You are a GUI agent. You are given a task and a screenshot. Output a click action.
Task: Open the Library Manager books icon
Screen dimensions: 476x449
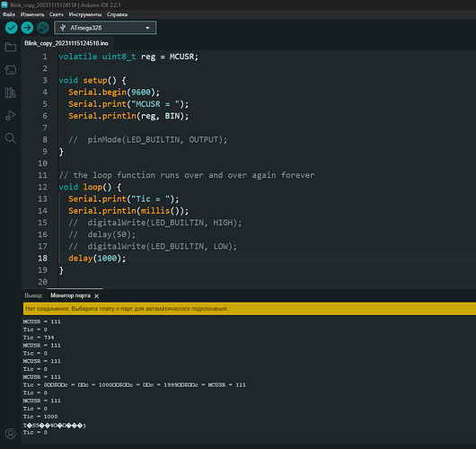[11, 92]
